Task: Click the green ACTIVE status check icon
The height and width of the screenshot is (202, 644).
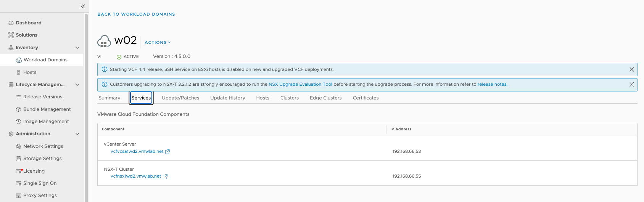Action: [x=119, y=57]
